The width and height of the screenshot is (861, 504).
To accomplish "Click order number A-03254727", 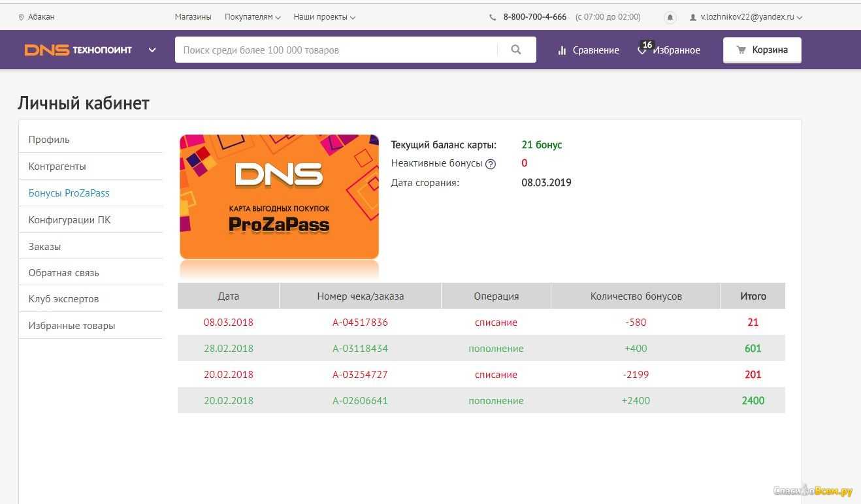I will pos(360,375).
